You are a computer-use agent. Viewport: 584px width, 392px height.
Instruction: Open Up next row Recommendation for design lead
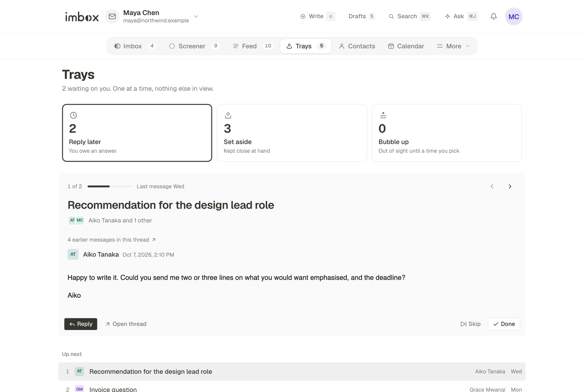292,371
